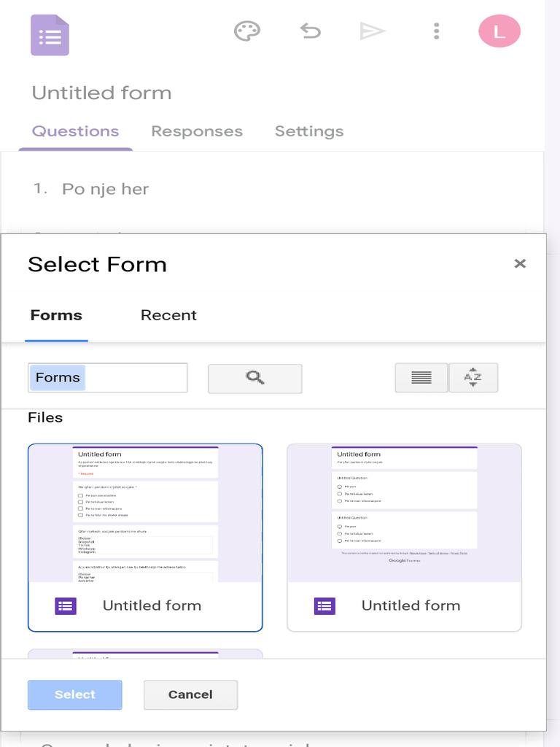560x747 pixels.
Task: Open the pink L account avatar
Action: tap(499, 31)
